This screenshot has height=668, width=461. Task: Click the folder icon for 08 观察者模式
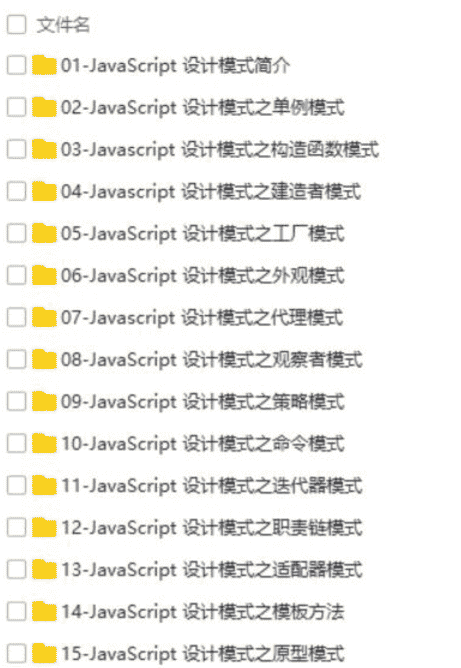pyautogui.click(x=44, y=359)
